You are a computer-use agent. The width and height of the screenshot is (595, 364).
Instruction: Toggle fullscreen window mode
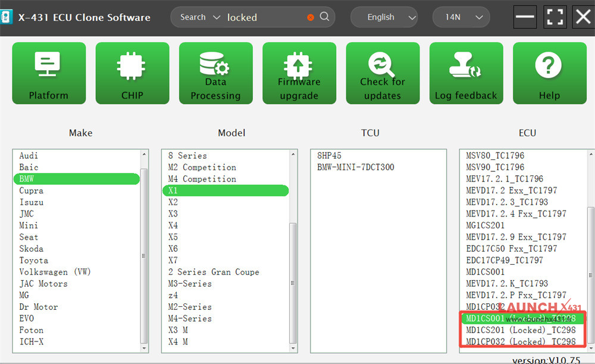[x=555, y=17]
